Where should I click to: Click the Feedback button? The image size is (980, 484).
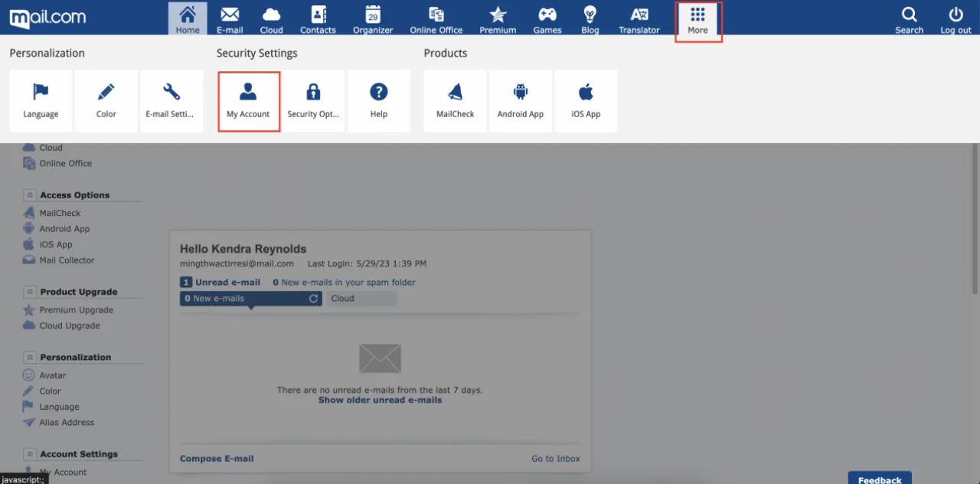point(880,479)
